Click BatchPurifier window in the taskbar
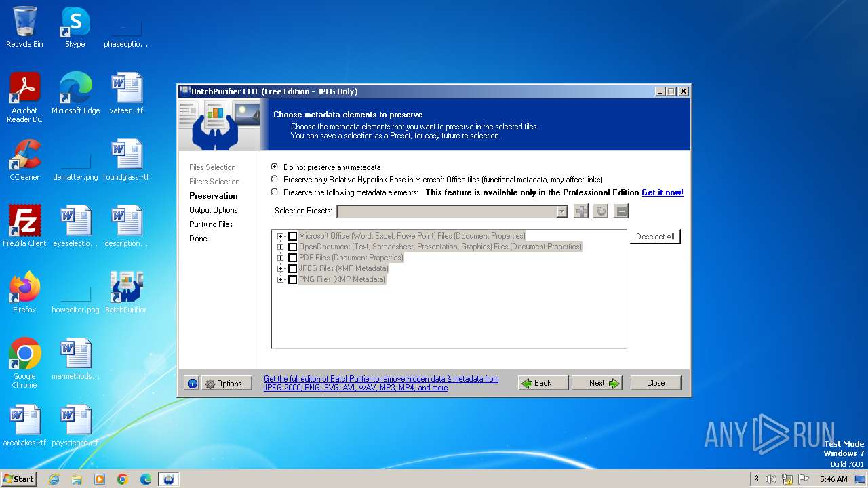 [x=169, y=479]
